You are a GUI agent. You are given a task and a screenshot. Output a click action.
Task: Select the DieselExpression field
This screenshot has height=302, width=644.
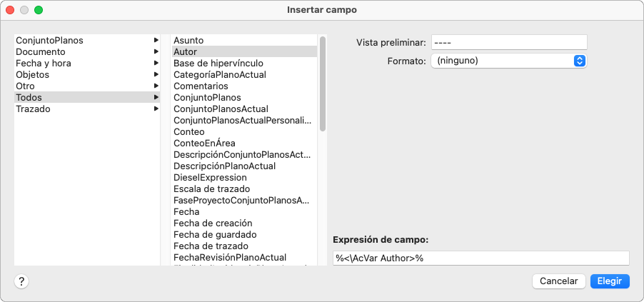210,178
